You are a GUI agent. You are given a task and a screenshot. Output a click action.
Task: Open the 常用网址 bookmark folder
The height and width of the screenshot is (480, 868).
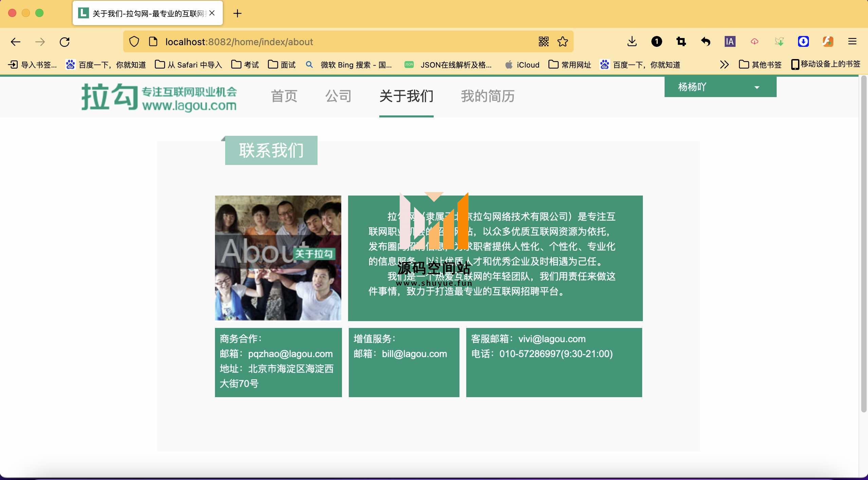point(570,64)
